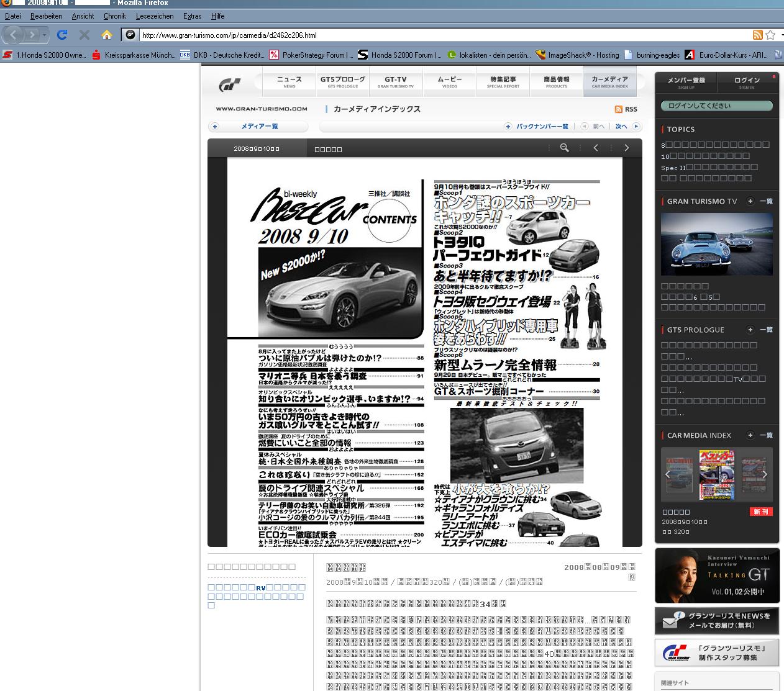Click the RSS feed icon in address bar
The image size is (784, 691).
(x=757, y=35)
